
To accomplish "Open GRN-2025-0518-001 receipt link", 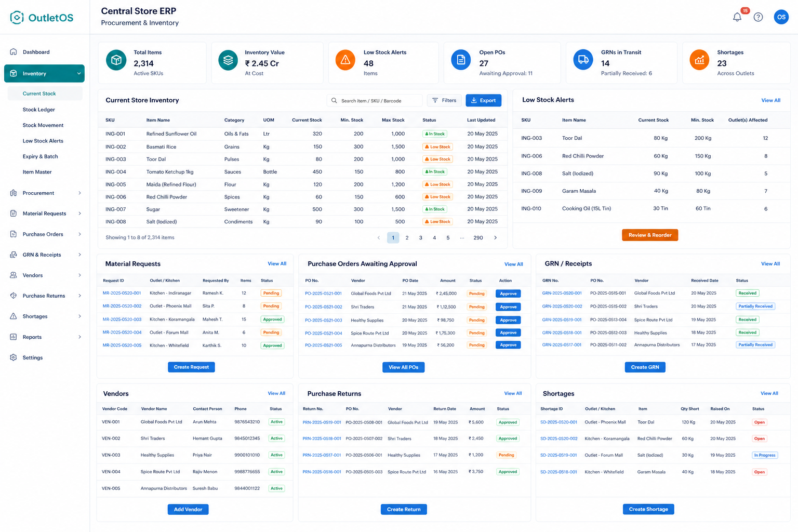I will [x=562, y=332].
